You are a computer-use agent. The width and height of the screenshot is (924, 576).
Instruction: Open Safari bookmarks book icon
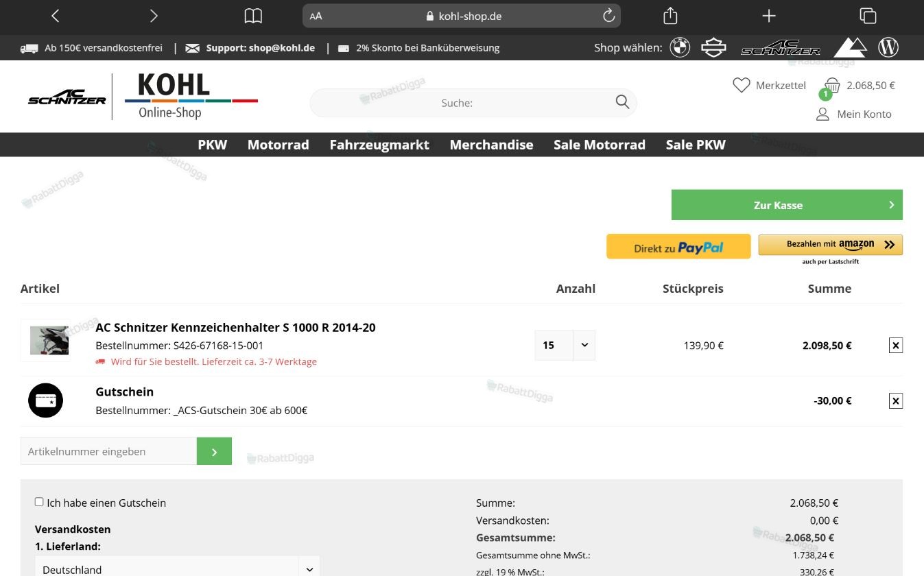coord(253,16)
